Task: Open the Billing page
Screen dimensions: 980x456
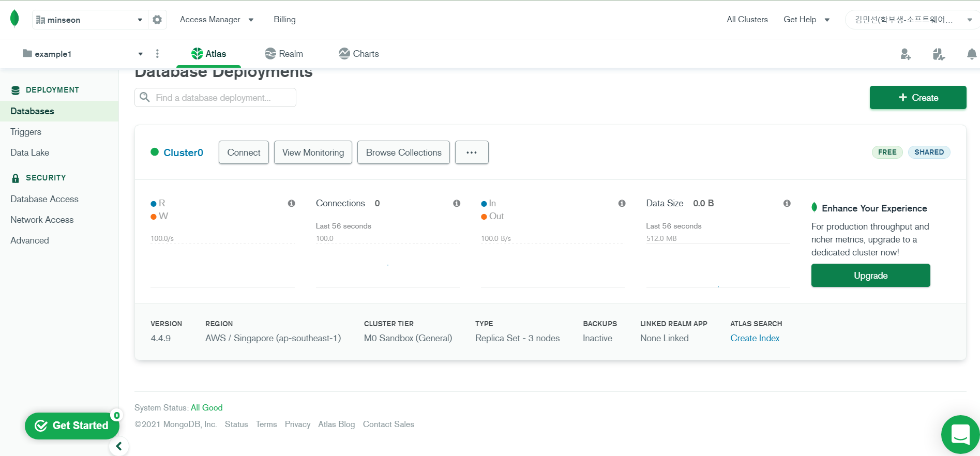Action: pos(285,20)
